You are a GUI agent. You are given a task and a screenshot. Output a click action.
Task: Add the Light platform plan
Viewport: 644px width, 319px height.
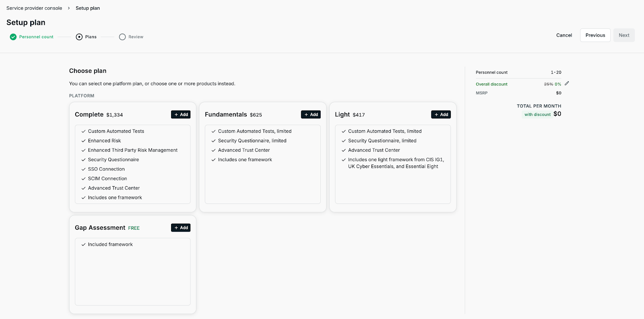[x=441, y=115]
